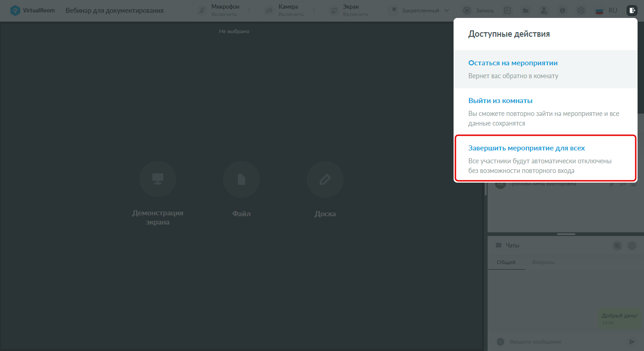Open the participants management icon in toolbar
The image size is (644, 351).
point(544,11)
